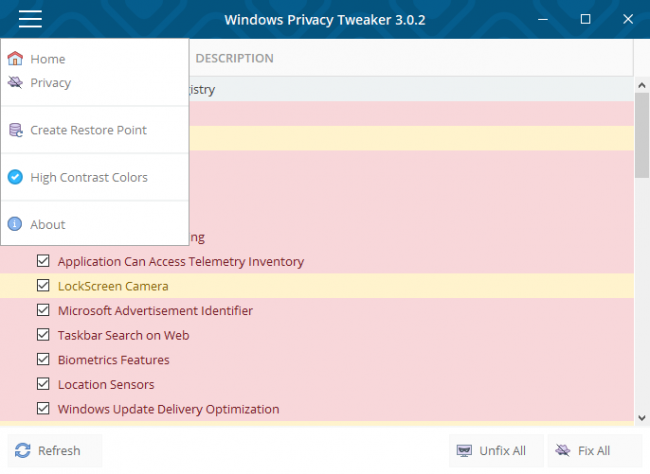Open the About menu entry

[95, 224]
